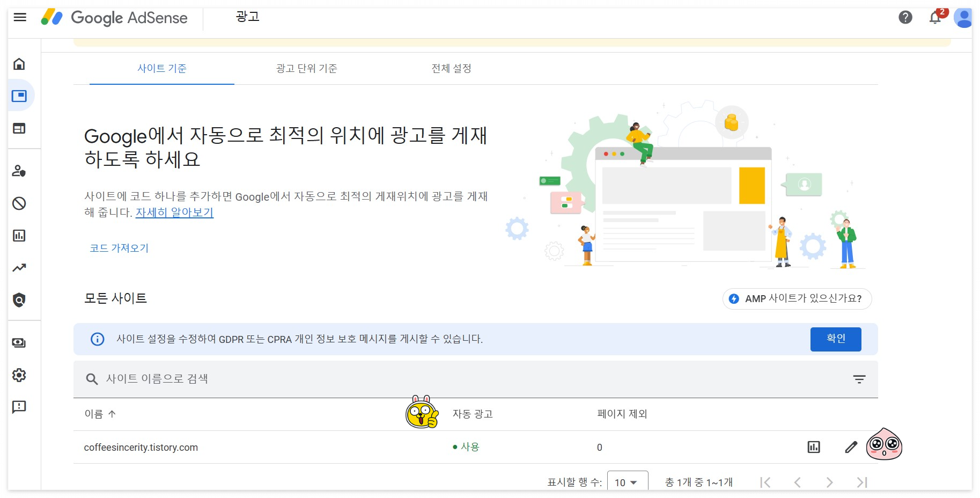Image resolution: width=980 pixels, height=498 pixels.
Task: Open the hamburger main menu
Action: (20, 17)
